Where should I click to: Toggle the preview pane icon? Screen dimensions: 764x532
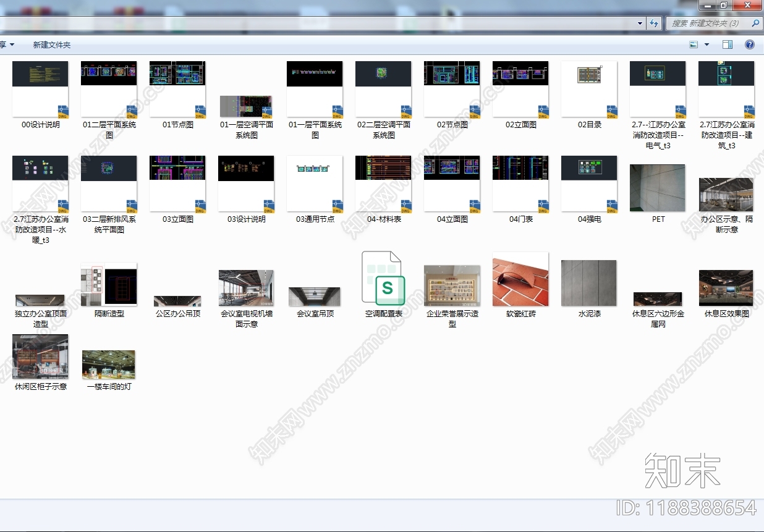728,44
